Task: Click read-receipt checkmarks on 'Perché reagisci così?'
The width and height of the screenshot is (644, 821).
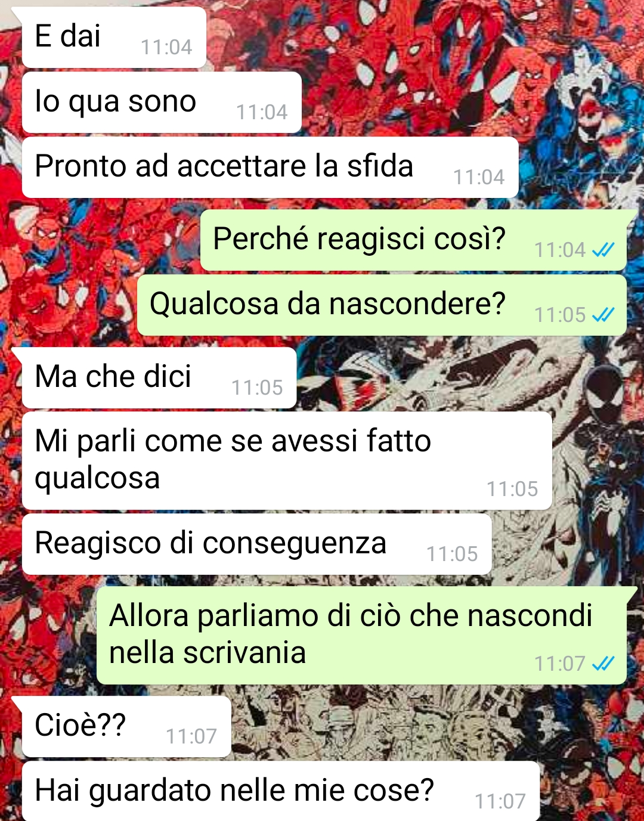Action: tap(603, 250)
